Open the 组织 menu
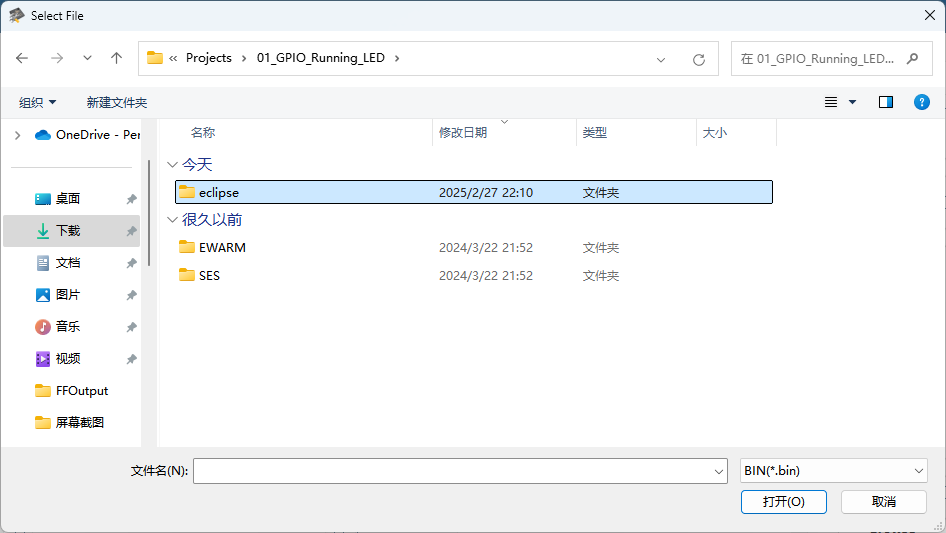Viewport: 946px width, 533px height. tap(37, 102)
